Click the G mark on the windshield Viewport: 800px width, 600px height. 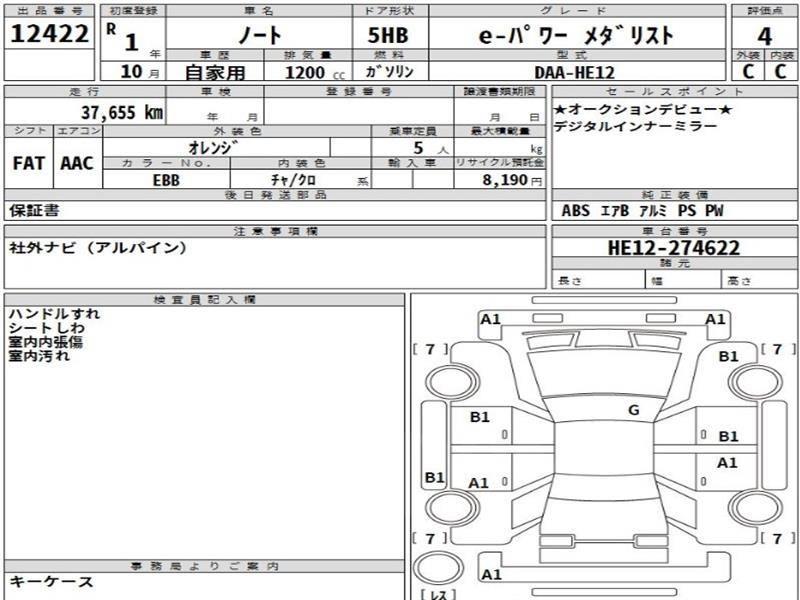pyautogui.click(x=634, y=410)
